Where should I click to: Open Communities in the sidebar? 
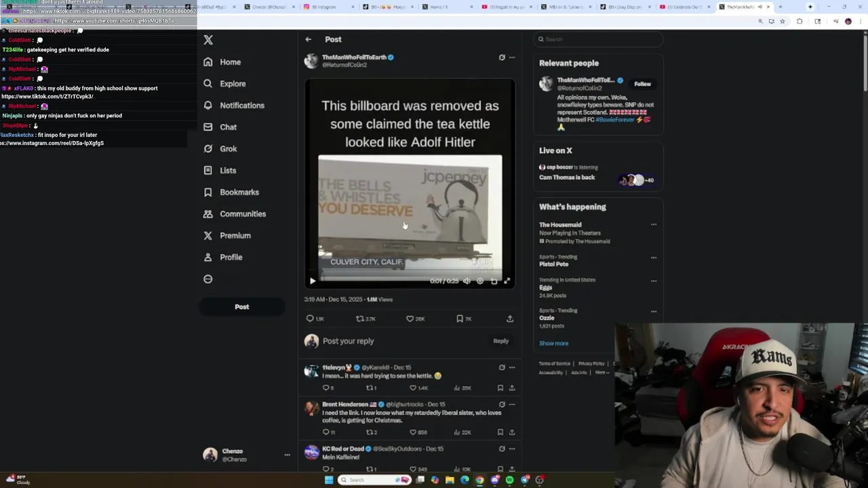point(235,213)
